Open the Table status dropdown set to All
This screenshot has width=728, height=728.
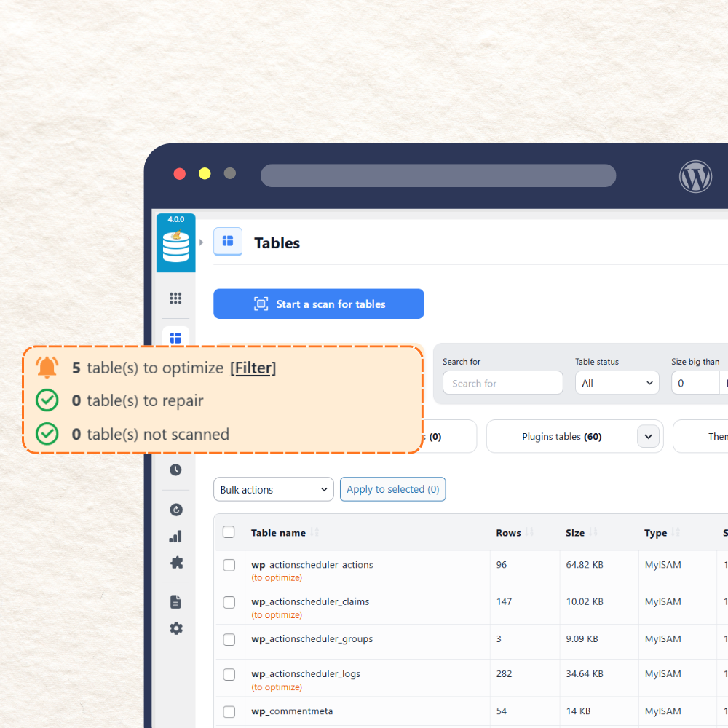coord(617,382)
